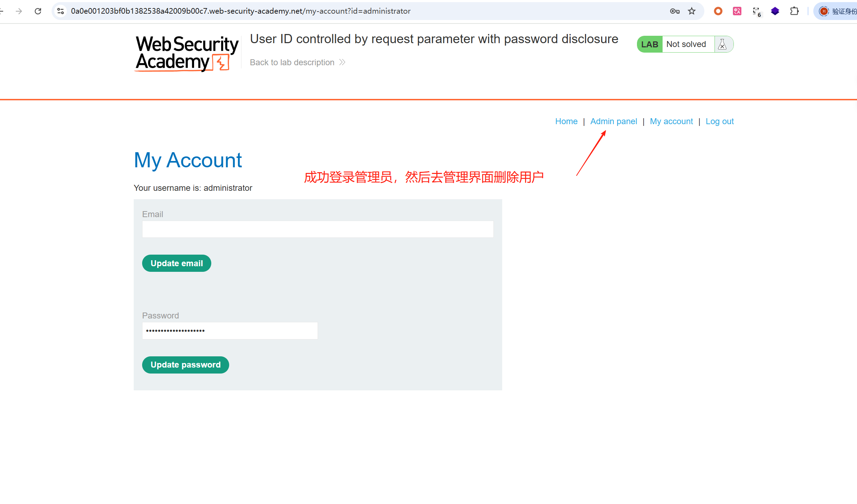Open the site information icon in address bar
Viewport: 857px width, 504px height.
point(61,11)
